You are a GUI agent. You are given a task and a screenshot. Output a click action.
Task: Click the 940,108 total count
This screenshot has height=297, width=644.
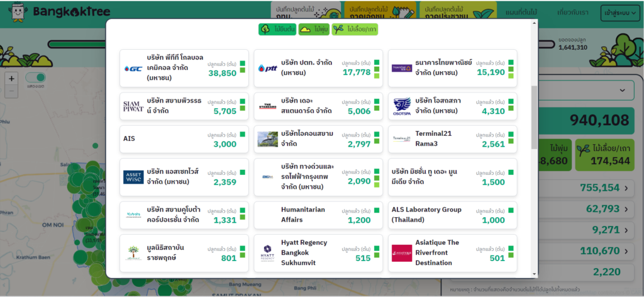[x=599, y=120]
